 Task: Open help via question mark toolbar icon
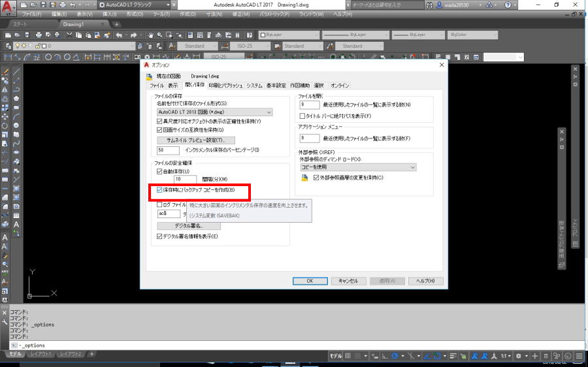[x=250, y=35]
